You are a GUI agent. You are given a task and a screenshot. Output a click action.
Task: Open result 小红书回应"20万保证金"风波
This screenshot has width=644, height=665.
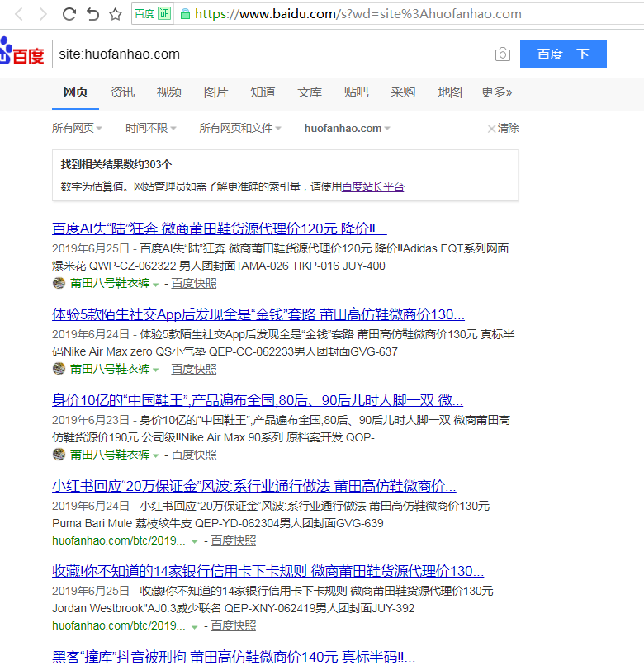[x=253, y=486]
